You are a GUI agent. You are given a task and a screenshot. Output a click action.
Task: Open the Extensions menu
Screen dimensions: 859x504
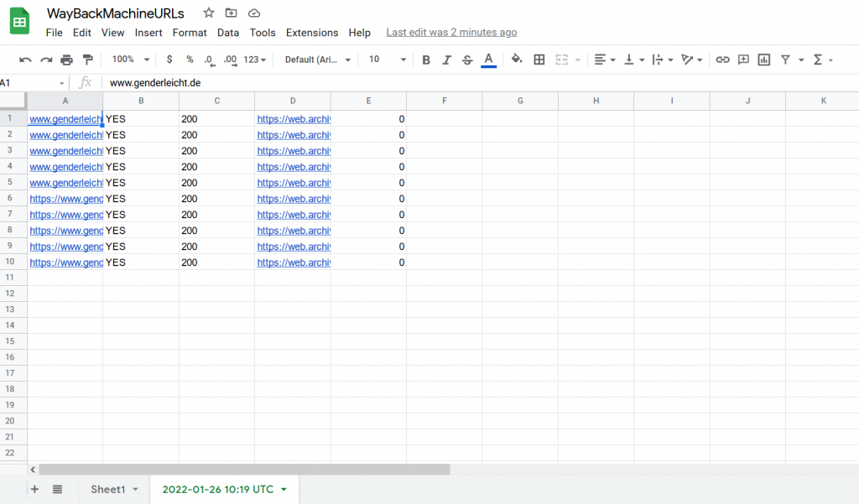click(x=312, y=33)
